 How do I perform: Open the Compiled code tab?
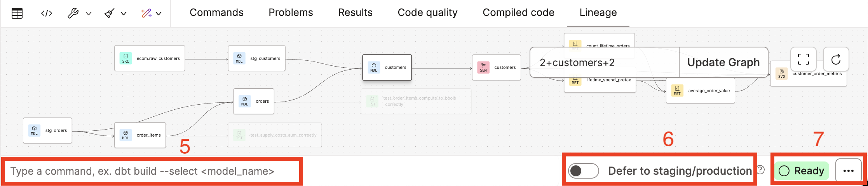click(518, 13)
